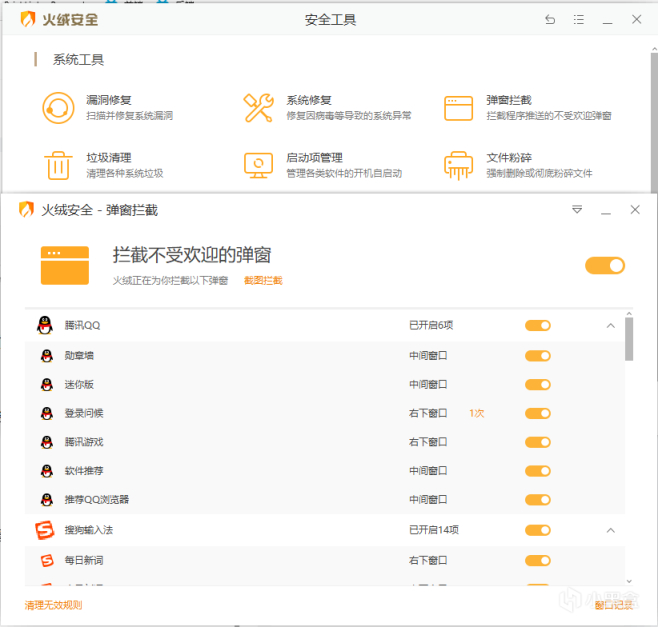This screenshot has height=627, width=658.
Task: Open the 文件粉碎 shredder icon
Action: 459,166
